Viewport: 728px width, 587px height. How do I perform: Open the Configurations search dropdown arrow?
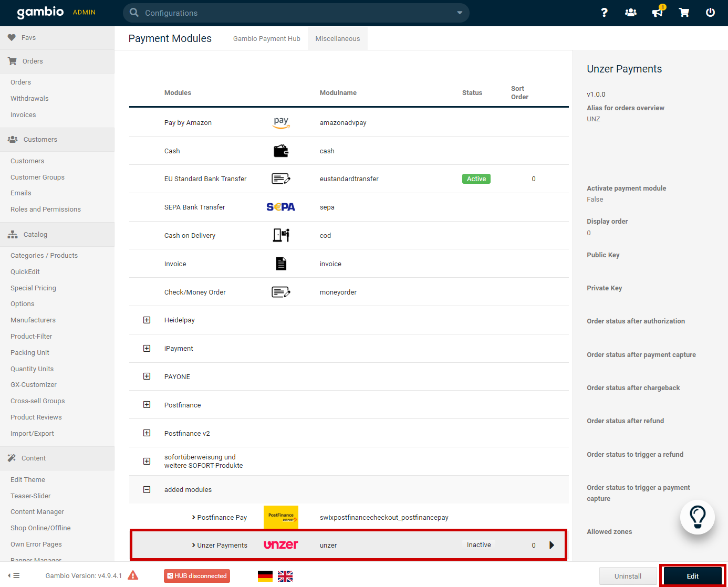coord(460,13)
